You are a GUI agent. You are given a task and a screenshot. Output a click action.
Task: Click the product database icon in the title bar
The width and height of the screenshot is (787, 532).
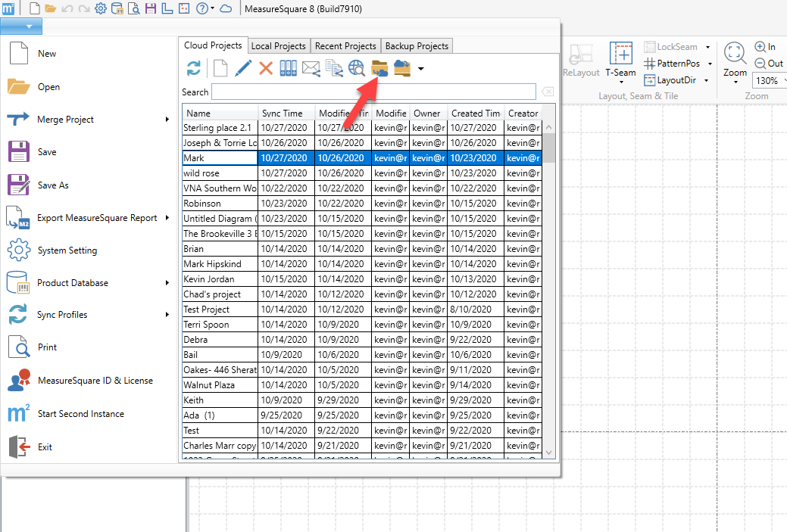click(117, 8)
